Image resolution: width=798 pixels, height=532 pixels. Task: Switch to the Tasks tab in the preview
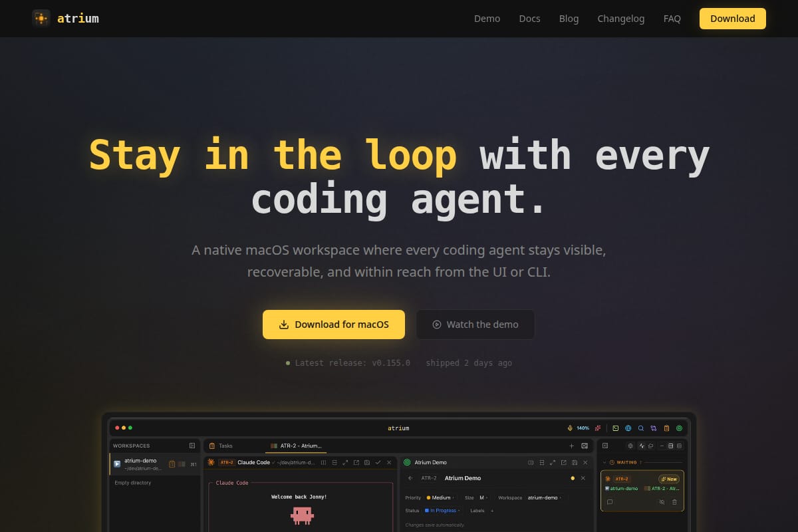[221, 446]
